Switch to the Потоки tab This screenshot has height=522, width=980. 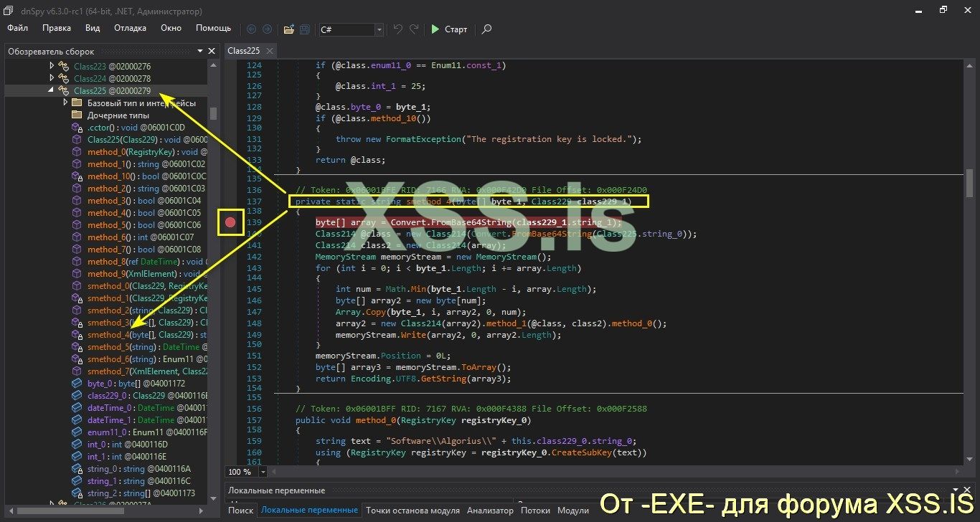tap(536, 511)
